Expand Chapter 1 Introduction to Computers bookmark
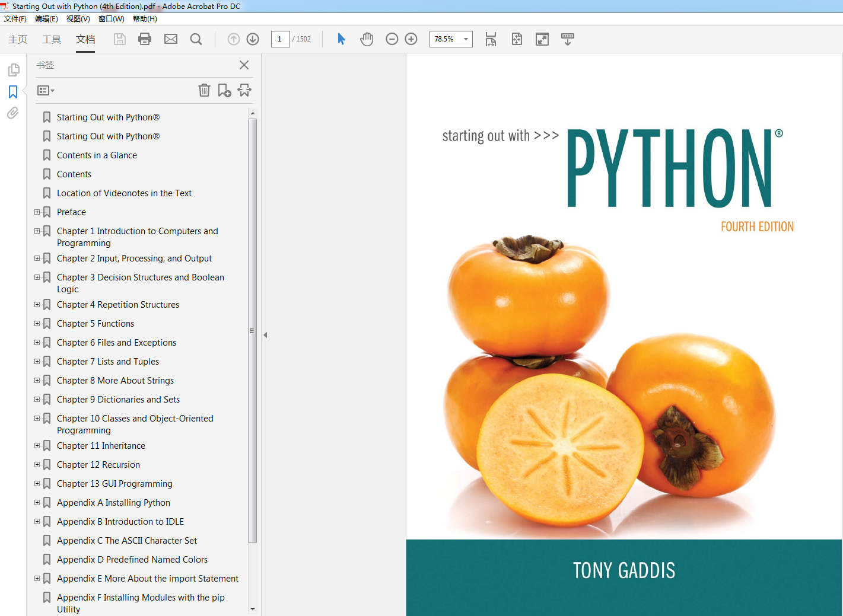 tap(37, 231)
